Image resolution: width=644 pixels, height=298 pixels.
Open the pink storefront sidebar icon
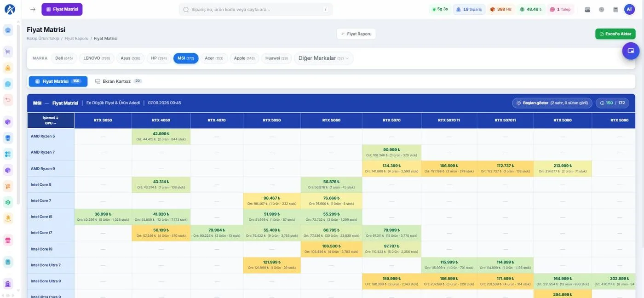tap(8, 240)
